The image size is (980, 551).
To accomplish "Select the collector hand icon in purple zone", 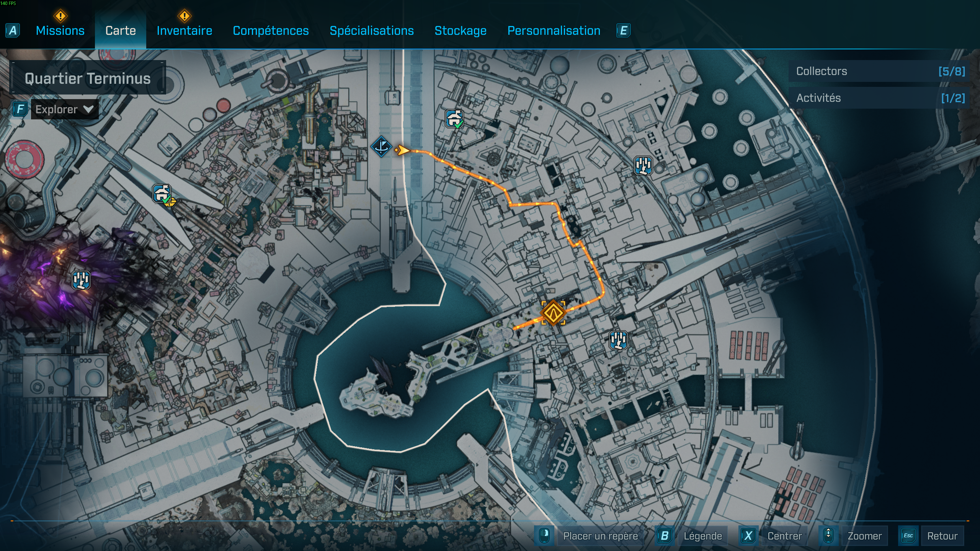I will coord(81,280).
